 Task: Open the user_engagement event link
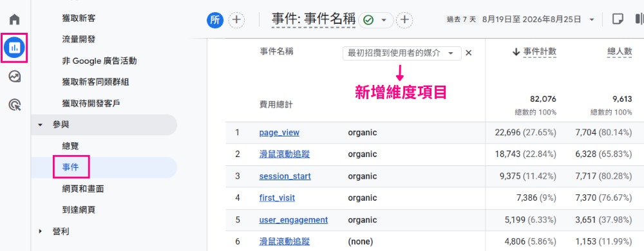coord(294,220)
